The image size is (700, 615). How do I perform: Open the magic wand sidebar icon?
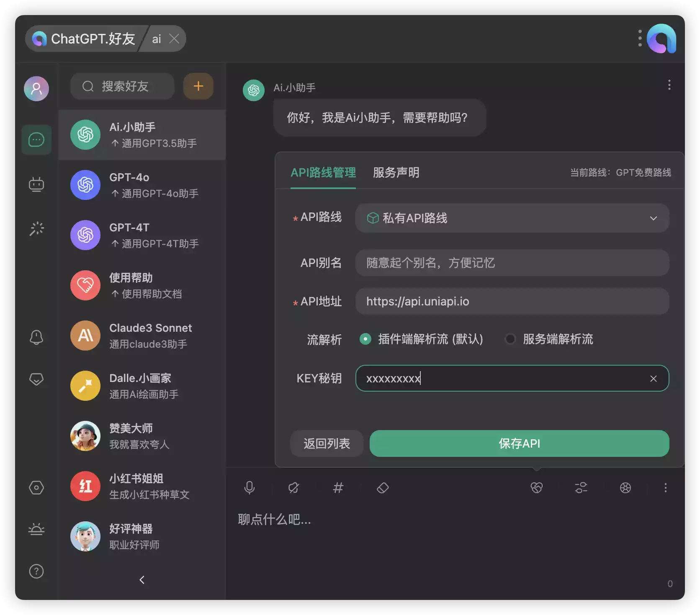point(36,228)
